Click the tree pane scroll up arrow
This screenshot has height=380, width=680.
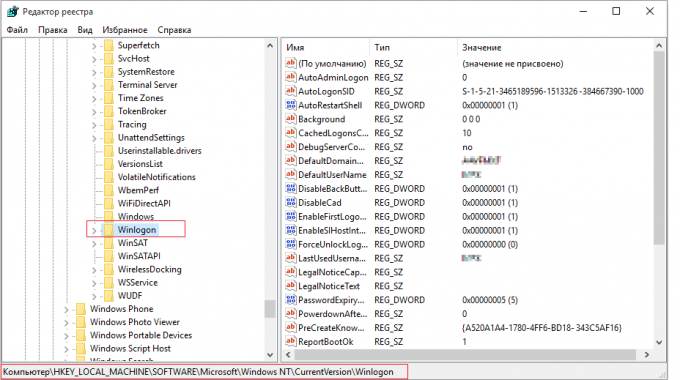(270, 46)
